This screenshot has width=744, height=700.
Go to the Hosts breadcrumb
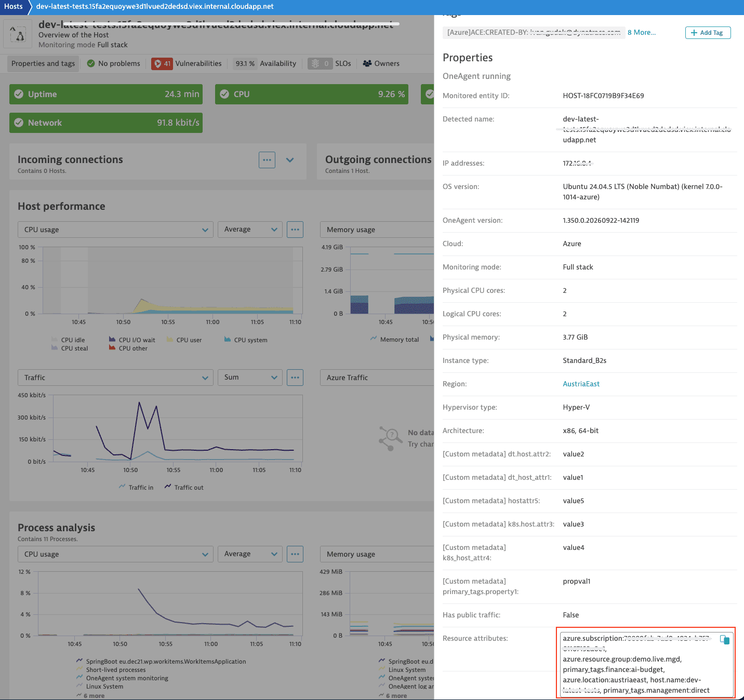[14, 6]
